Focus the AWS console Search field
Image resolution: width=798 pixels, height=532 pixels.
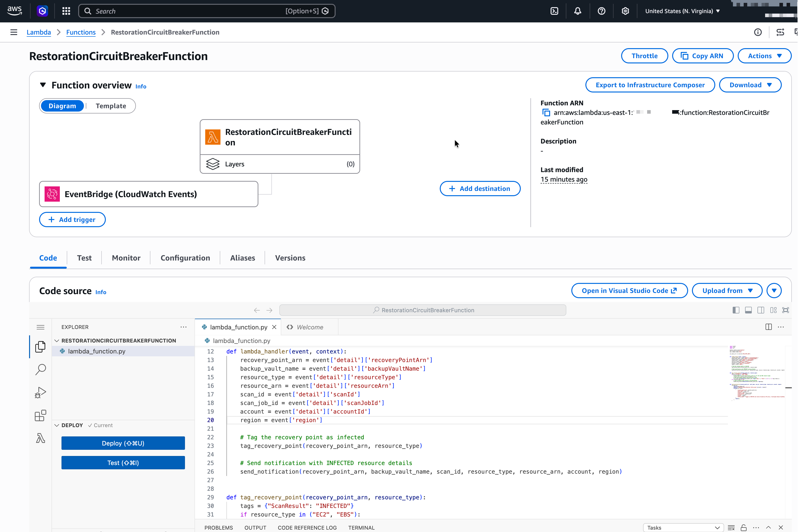[207, 11]
